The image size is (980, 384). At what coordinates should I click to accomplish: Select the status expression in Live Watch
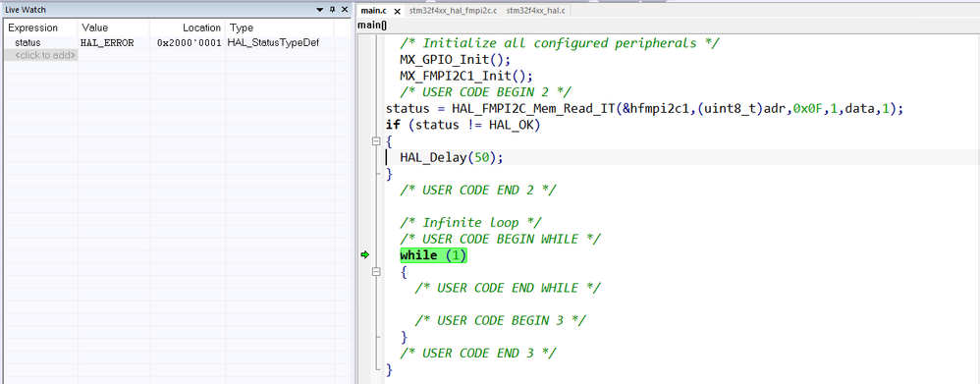27,43
